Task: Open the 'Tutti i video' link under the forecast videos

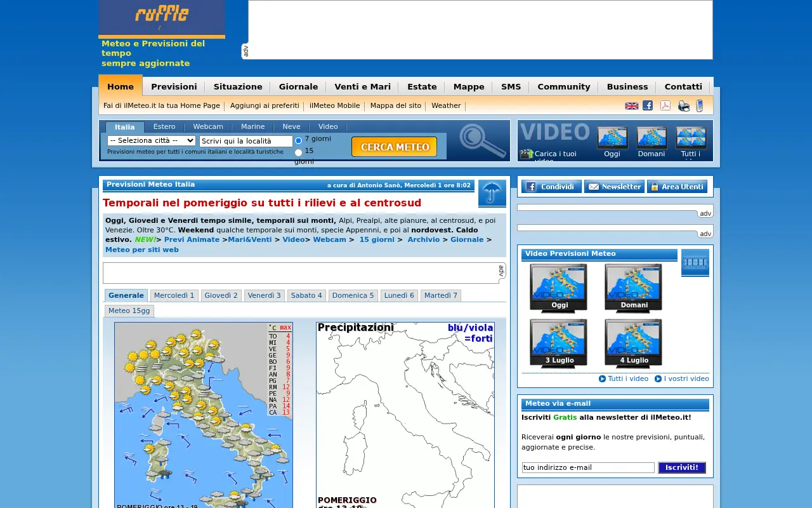Action: pyautogui.click(x=628, y=379)
